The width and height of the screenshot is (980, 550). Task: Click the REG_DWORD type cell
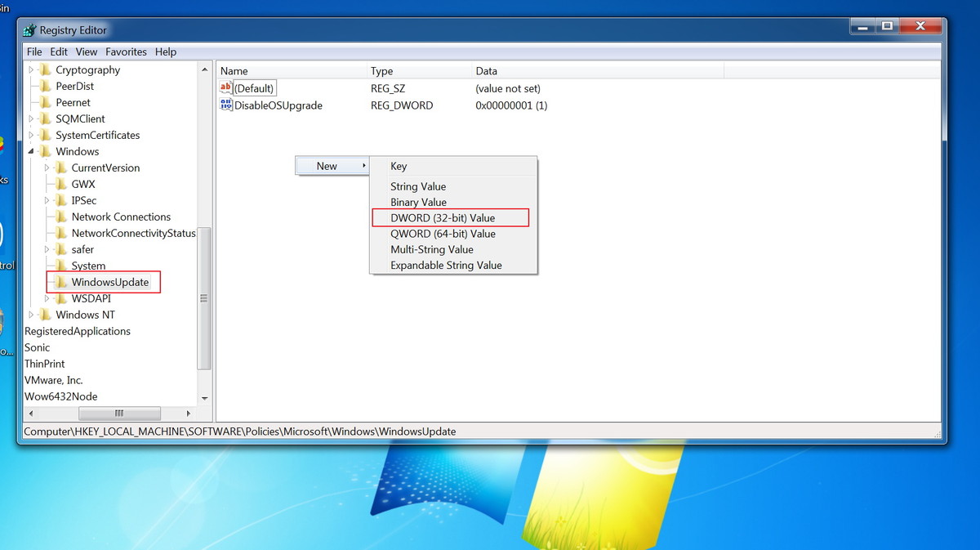(x=402, y=105)
